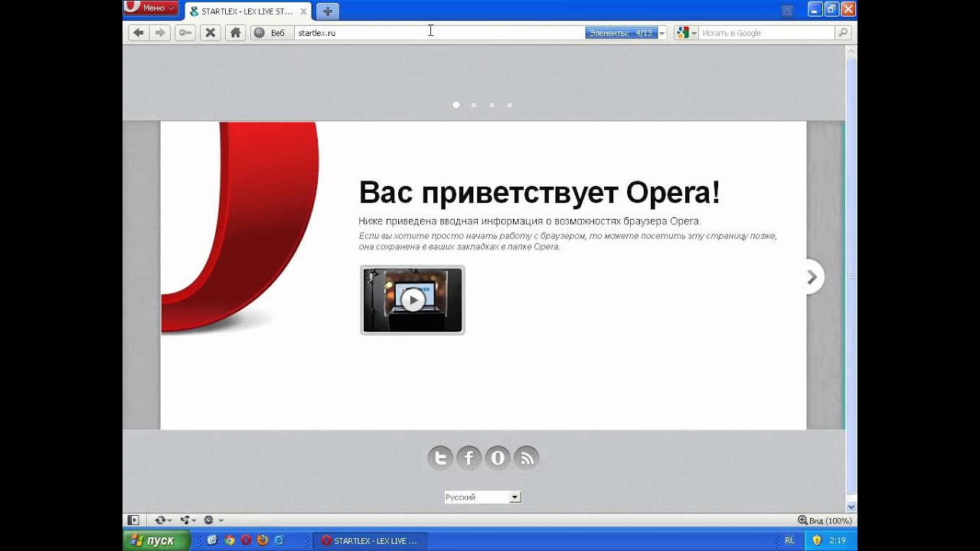The height and width of the screenshot is (551, 980).
Task: Open the RSS feed icon
Action: [527, 458]
